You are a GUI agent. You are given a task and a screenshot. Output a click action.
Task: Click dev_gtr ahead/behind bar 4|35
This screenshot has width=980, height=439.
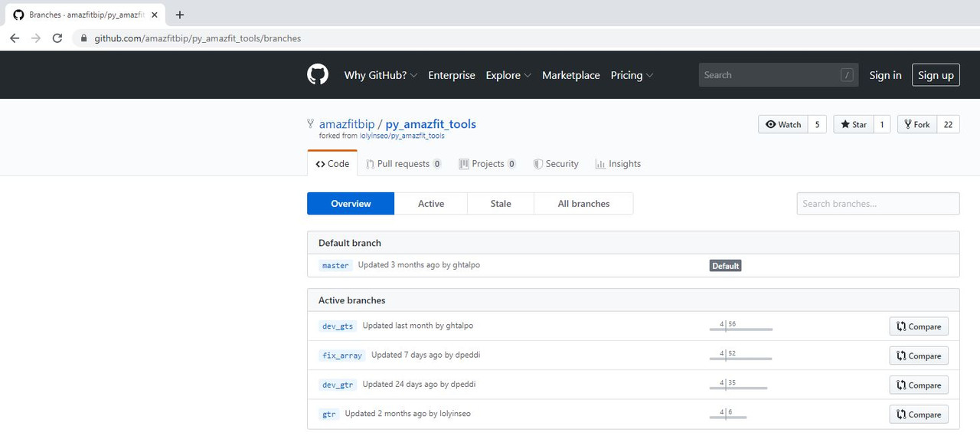coord(738,385)
